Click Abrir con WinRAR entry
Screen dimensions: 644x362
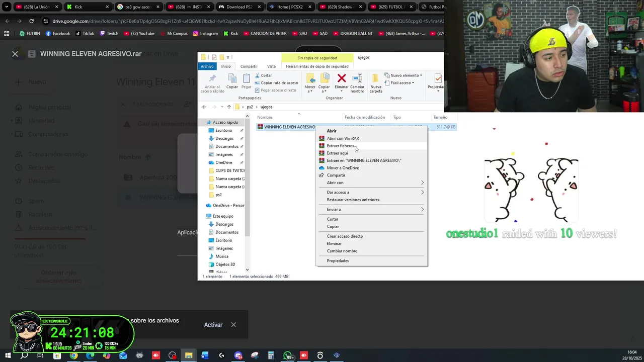click(x=371, y=138)
